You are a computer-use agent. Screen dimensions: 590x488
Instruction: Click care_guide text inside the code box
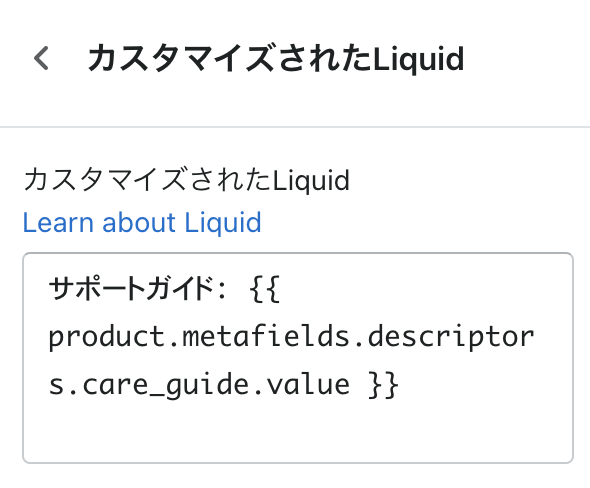tap(165, 385)
